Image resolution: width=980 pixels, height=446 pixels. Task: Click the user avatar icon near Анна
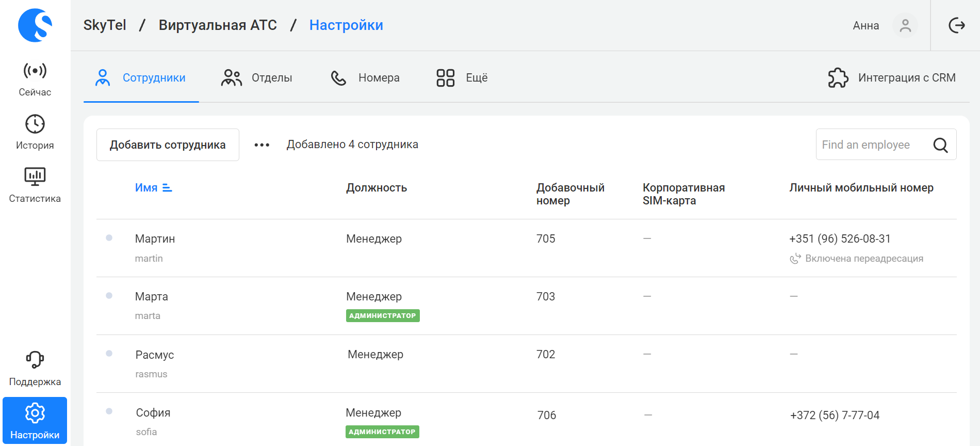(x=905, y=26)
